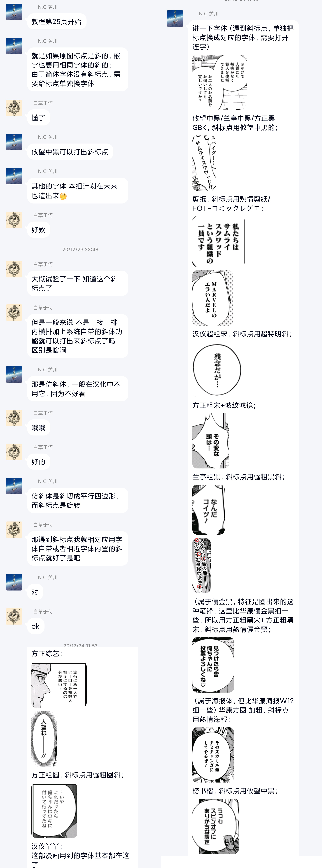
Task: Click the username "白草于何" above "好的"
Action: pos(43,447)
